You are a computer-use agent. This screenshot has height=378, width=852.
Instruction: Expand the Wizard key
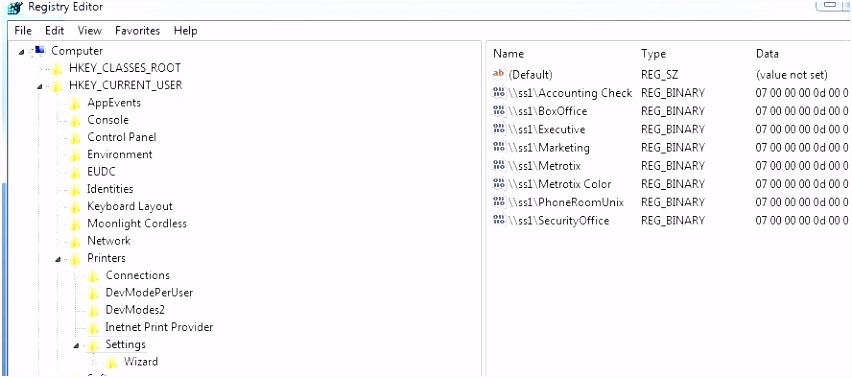[95, 363]
